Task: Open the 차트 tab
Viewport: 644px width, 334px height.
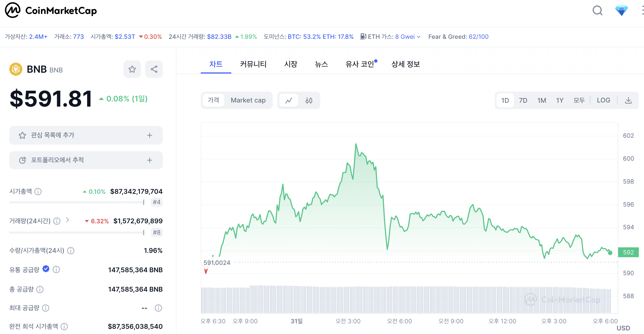Action: [216, 64]
